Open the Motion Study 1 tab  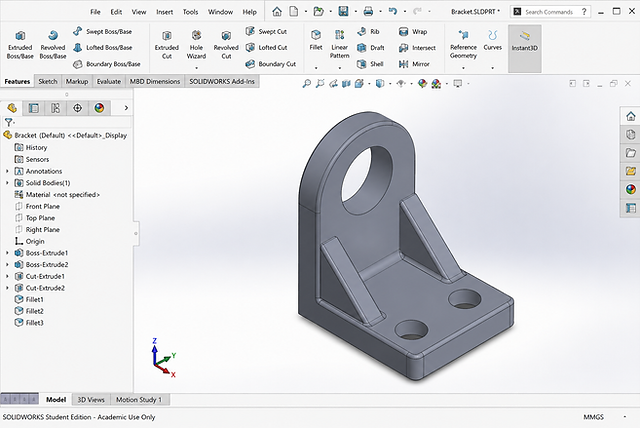139,400
